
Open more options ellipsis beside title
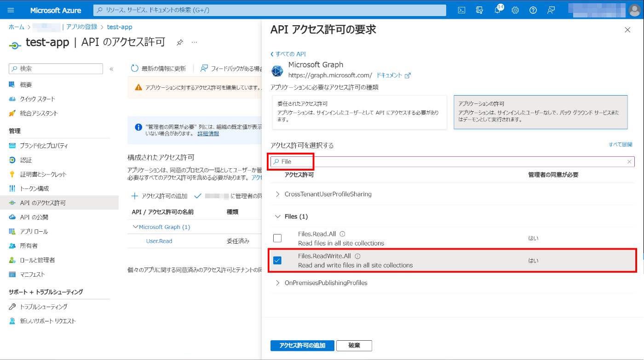coord(194,42)
